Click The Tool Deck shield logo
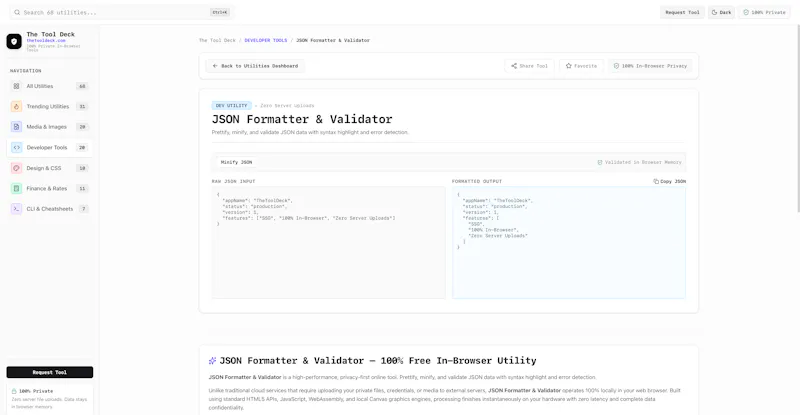Image resolution: width=800 pixels, height=415 pixels. pyautogui.click(x=14, y=41)
